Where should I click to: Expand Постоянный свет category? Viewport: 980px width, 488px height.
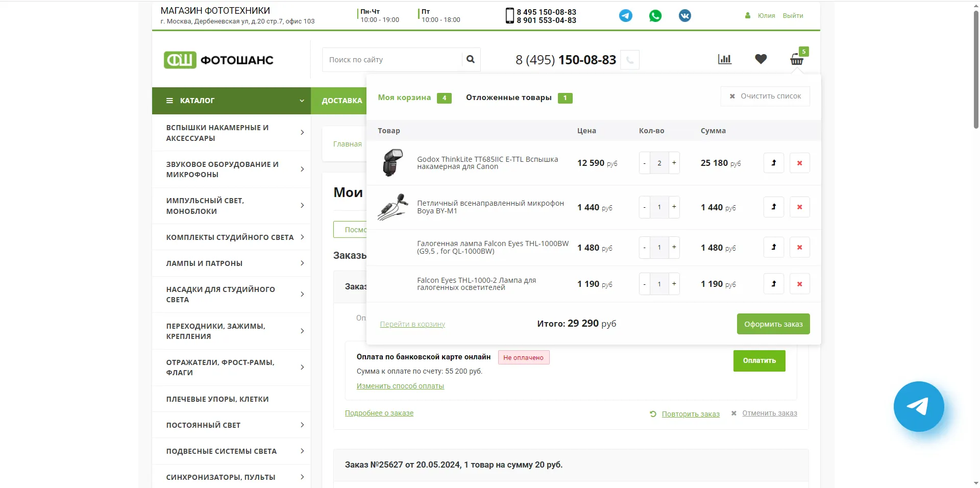pos(302,425)
